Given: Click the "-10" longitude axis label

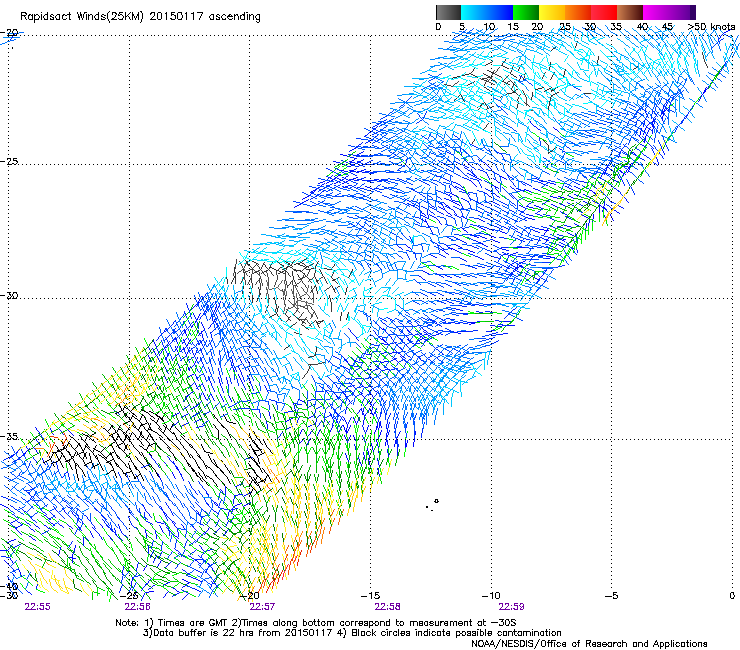Looking at the screenshot, I should (491, 596).
